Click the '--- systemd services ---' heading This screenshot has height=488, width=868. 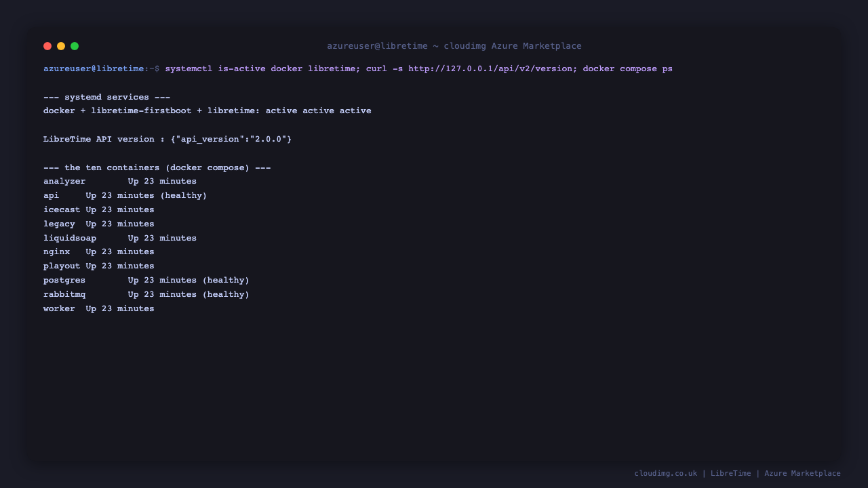106,97
